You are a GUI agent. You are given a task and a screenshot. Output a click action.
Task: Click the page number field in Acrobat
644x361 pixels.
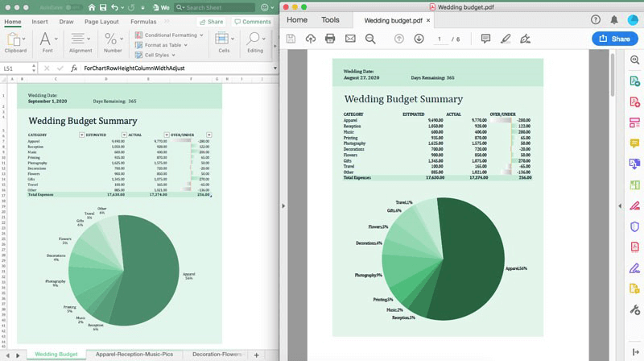(440, 39)
